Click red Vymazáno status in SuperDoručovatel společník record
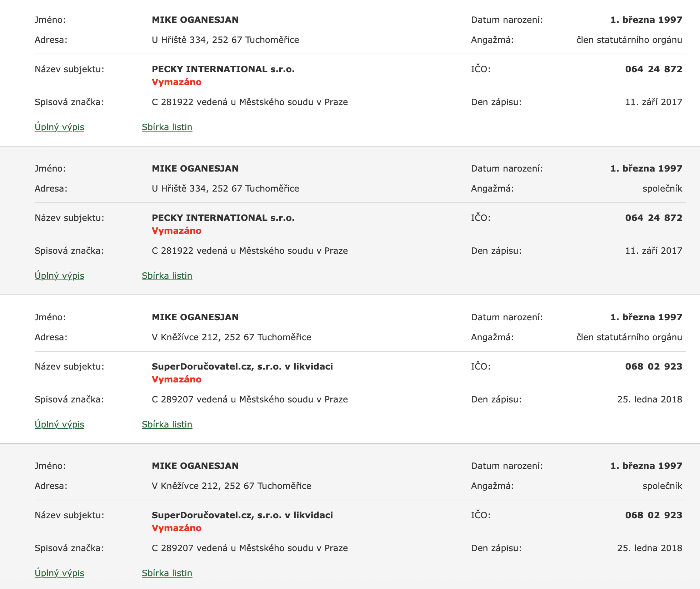 point(176,528)
